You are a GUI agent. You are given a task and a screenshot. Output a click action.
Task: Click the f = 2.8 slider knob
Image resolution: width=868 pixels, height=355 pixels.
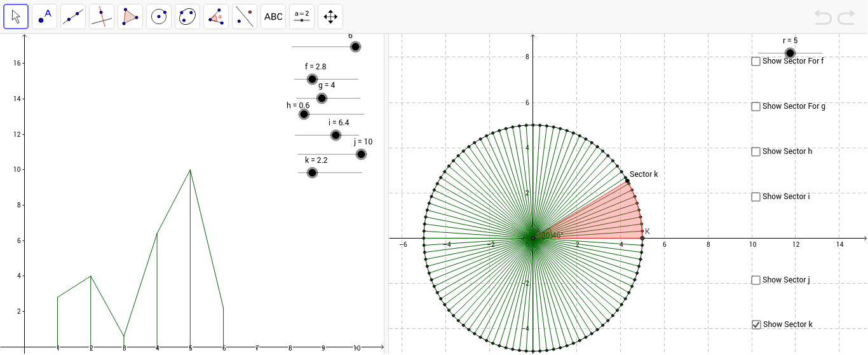pos(312,79)
